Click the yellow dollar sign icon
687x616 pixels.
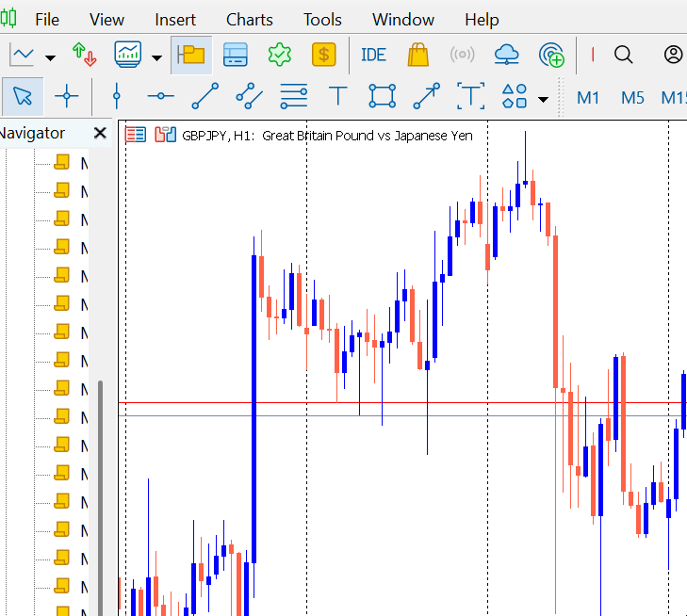point(324,55)
